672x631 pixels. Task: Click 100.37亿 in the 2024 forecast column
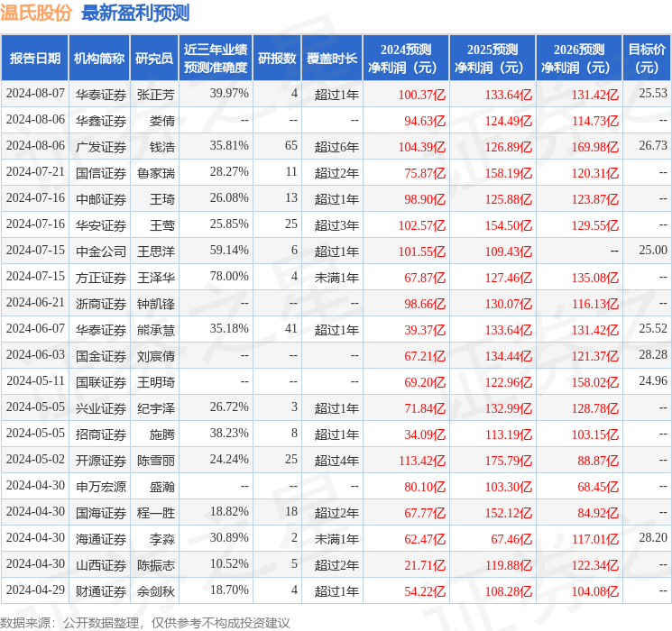422,95
